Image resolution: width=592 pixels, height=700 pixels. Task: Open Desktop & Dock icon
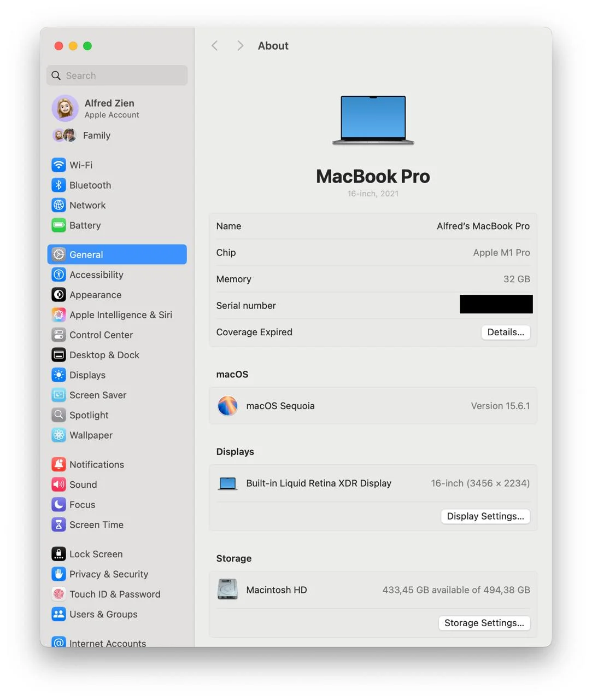(58, 355)
